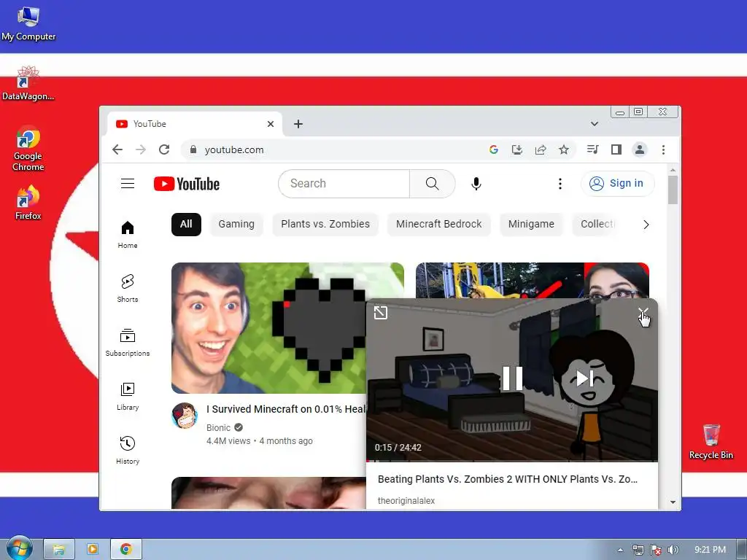Open Shorts in the sidebar

pyautogui.click(x=128, y=289)
